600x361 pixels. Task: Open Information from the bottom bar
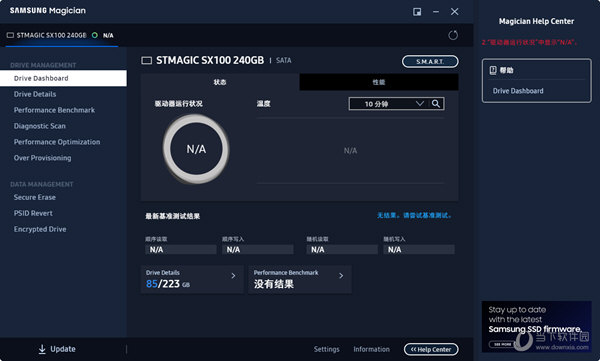(x=371, y=349)
